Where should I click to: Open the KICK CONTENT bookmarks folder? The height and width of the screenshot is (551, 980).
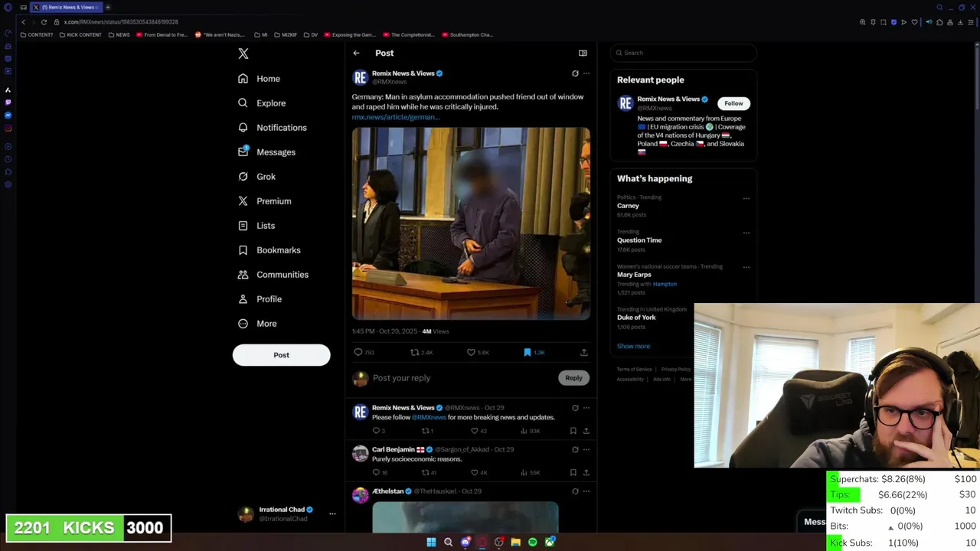81,34
